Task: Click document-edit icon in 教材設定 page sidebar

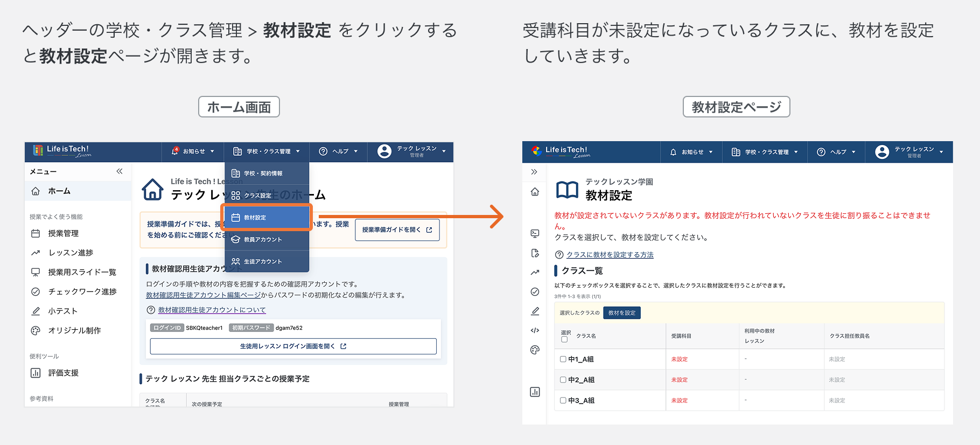Action: 535,253
